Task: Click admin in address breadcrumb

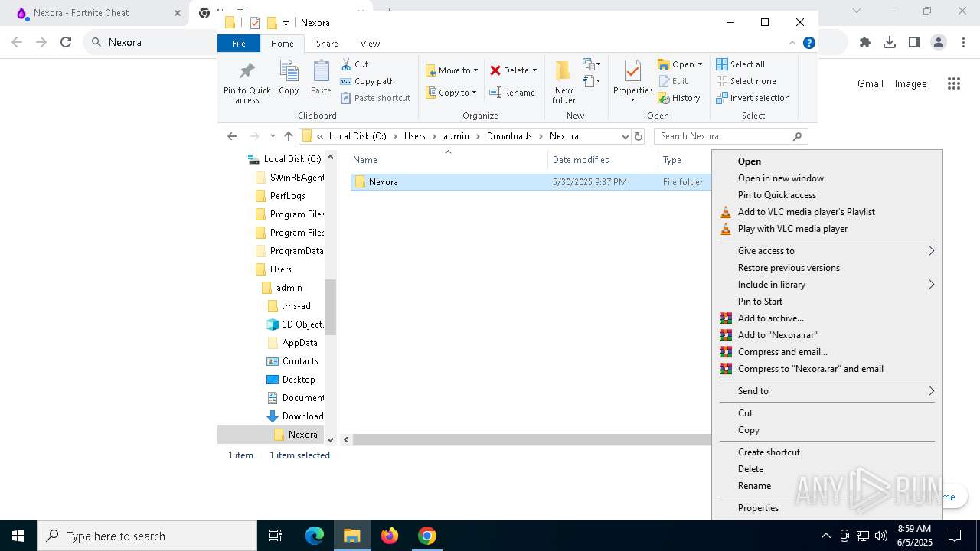Action: coord(456,136)
